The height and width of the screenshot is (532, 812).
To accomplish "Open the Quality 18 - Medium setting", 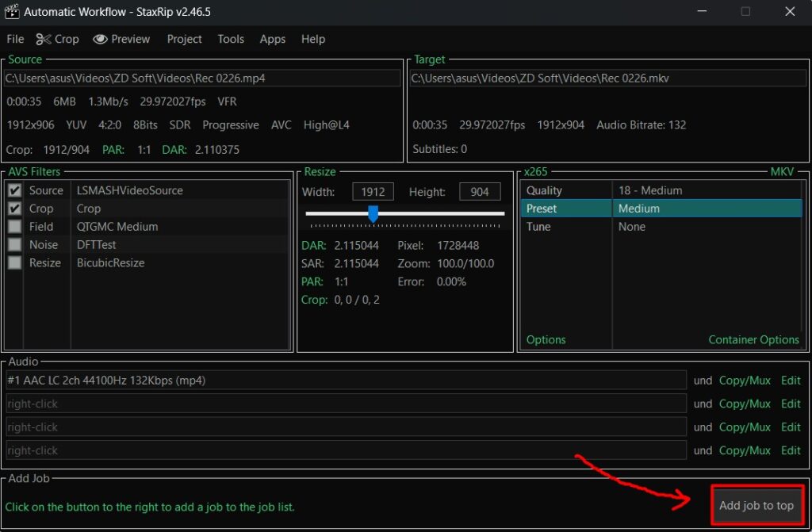I will click(649, 190).
